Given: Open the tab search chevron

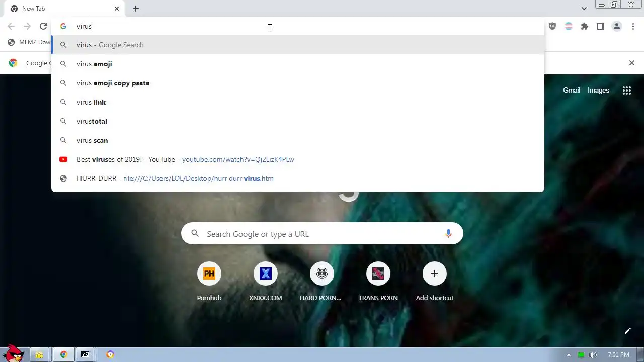Looking at the screenshot, I should click(584, 9).
